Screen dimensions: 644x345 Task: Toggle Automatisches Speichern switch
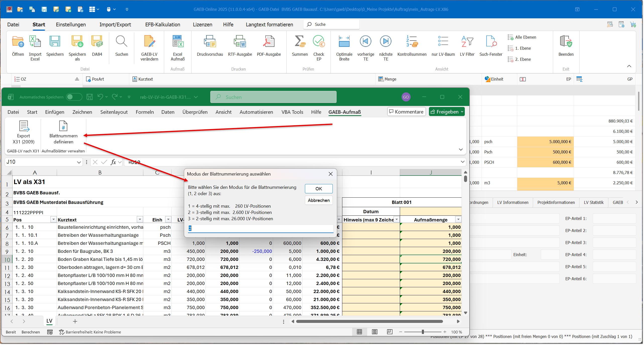click(74, 97)
